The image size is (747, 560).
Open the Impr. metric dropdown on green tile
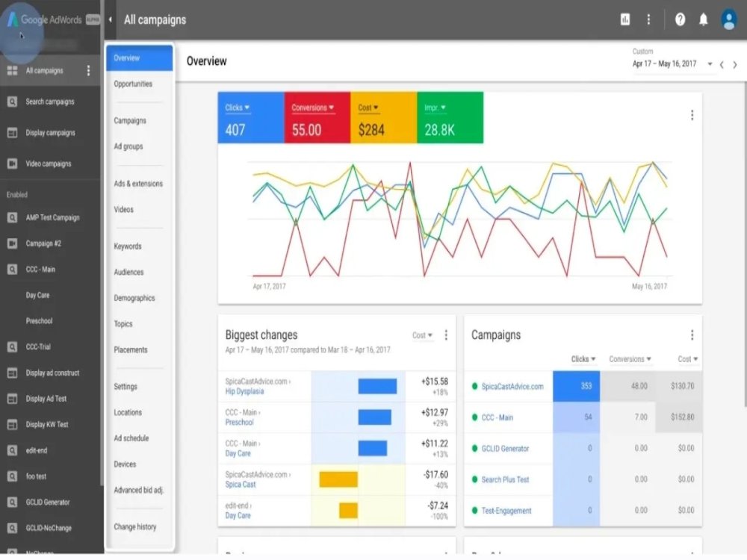tap(435, 108)
